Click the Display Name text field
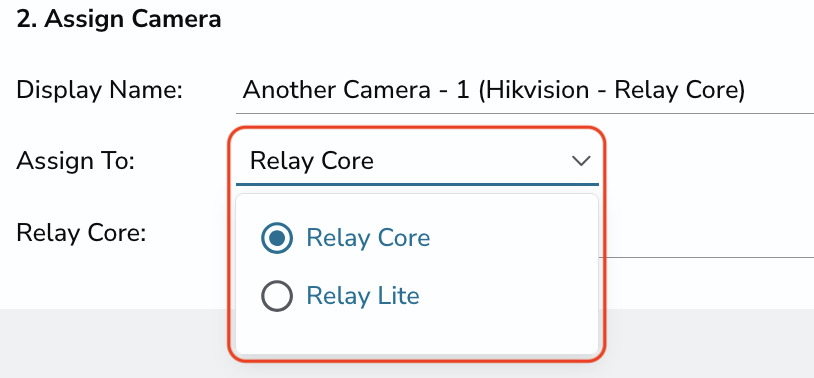 pyautogui.click(x=525, y=90)
